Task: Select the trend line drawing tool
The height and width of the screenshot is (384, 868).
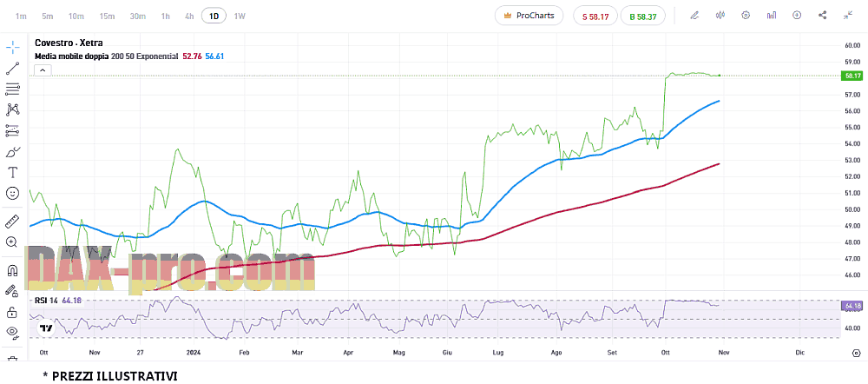Action: point(12,69)
